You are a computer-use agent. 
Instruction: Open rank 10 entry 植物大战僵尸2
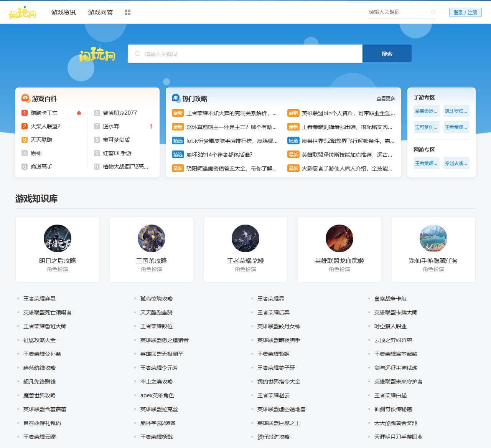[x=125, y=167]
